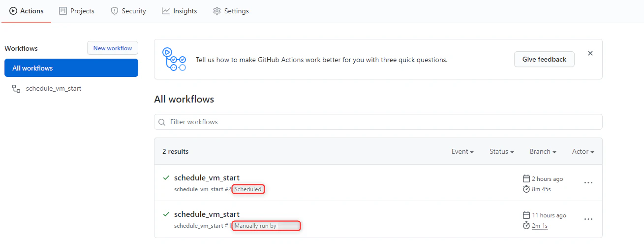The width and height of the screenshot is (644, 244).
Task: Select All workflows in sidebar
Action: point(71,68)
